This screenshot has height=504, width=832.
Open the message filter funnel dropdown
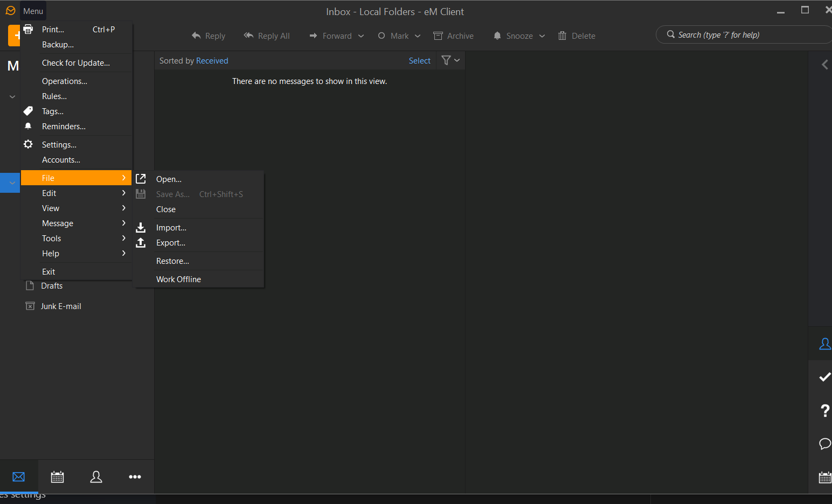pos(450,60)
